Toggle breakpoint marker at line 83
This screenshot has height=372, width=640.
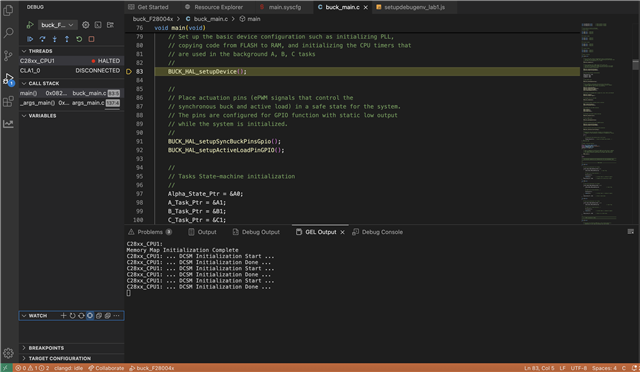tap(129, 71)
